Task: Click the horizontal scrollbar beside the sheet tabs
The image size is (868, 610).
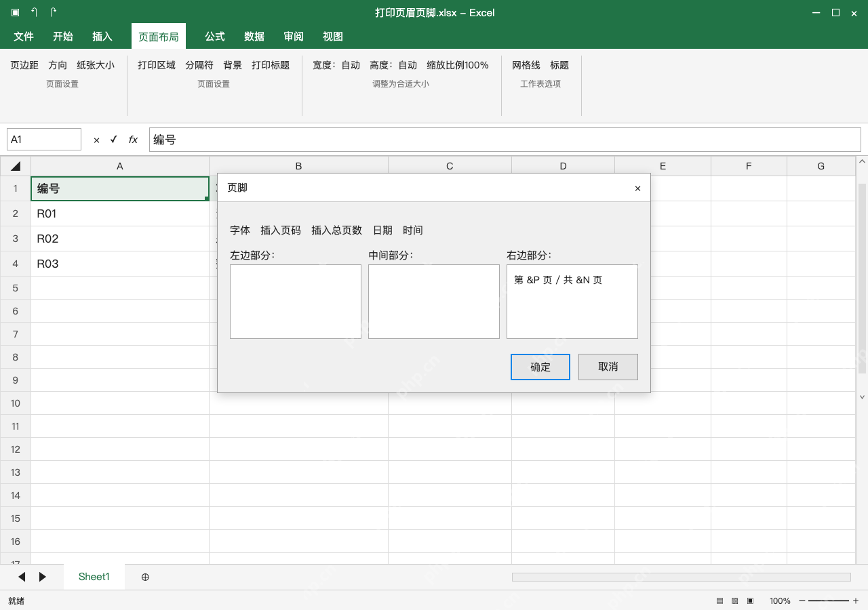Action: point(682,577)
